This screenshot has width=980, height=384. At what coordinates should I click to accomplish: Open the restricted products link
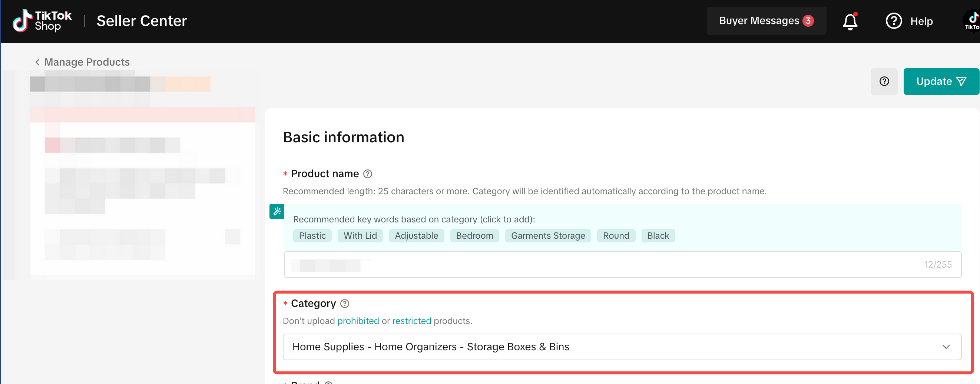[x=411, y=321]
